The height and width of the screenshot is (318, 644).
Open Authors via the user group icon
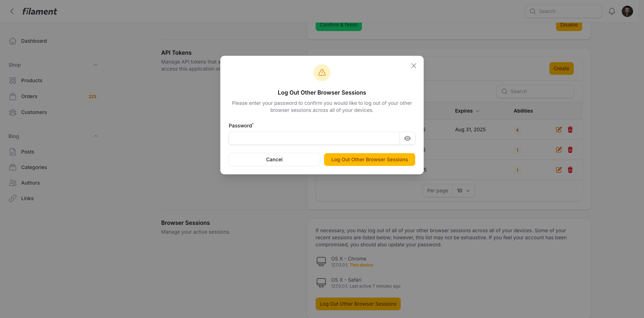click(x=13, y=182)
